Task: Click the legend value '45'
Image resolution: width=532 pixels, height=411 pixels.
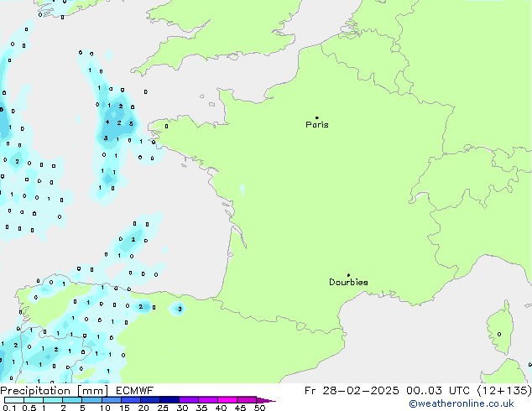Action: tap(240, 408)
